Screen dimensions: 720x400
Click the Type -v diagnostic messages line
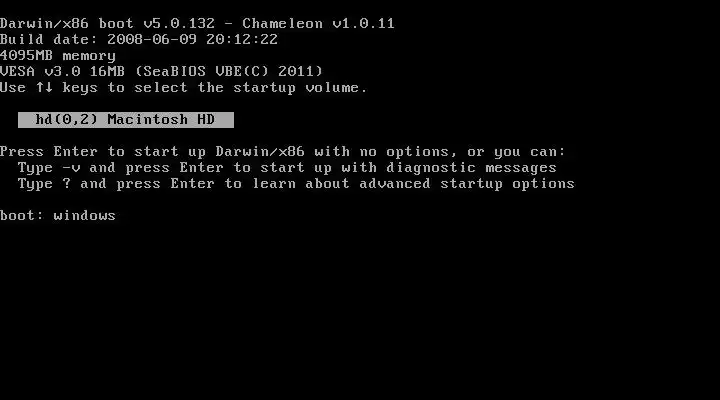(287, 168)
